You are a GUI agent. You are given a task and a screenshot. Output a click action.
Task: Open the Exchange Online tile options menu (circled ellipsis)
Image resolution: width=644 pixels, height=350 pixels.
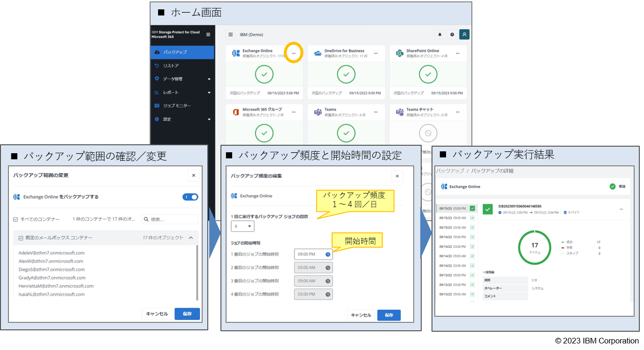[295, 53]
